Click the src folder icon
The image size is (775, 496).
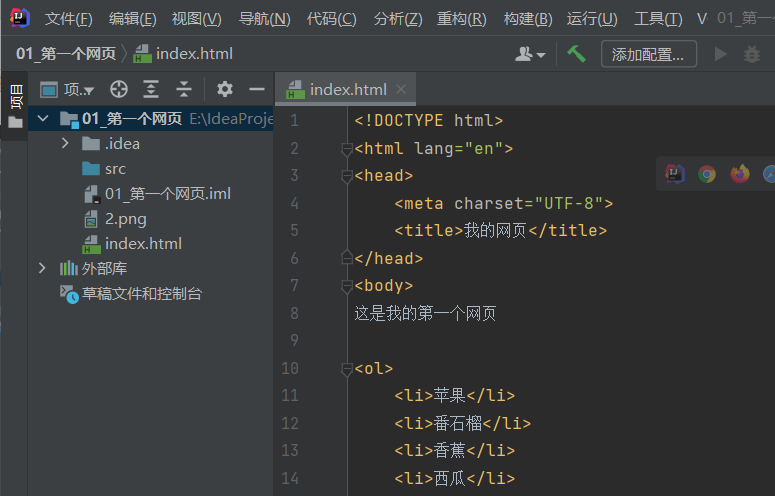tap(91, 169)
